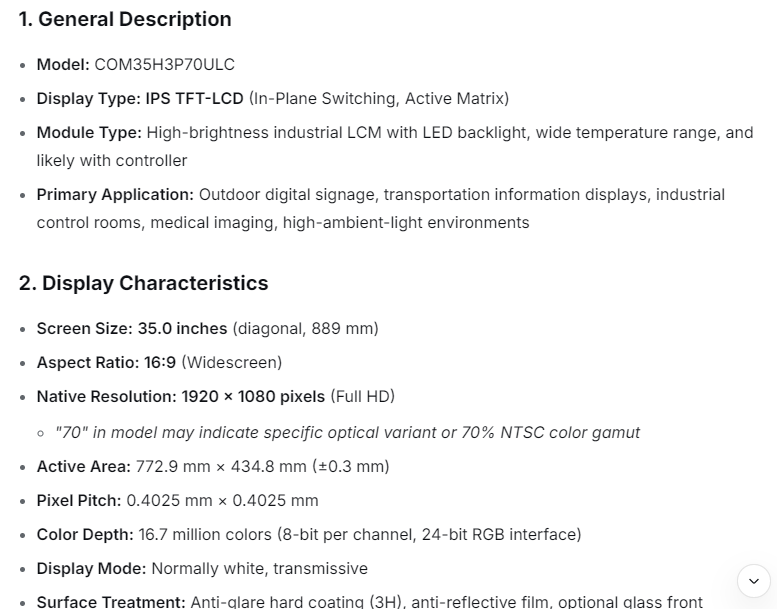This screenshot has width=777, height=609.
Task: Click the "Module Type:" label
Action: coord(89,132)
